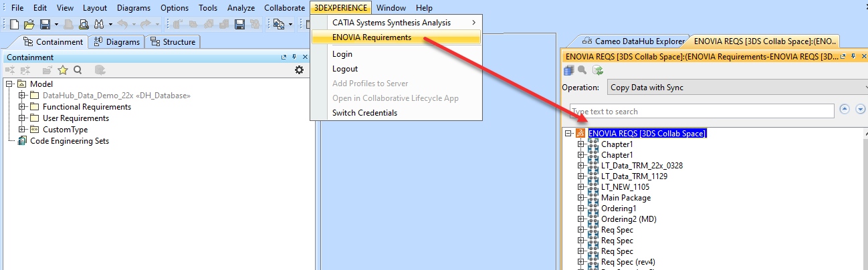Open the Help menu
Viewport: 868px width, 270px height.
[x=424, y=7]
